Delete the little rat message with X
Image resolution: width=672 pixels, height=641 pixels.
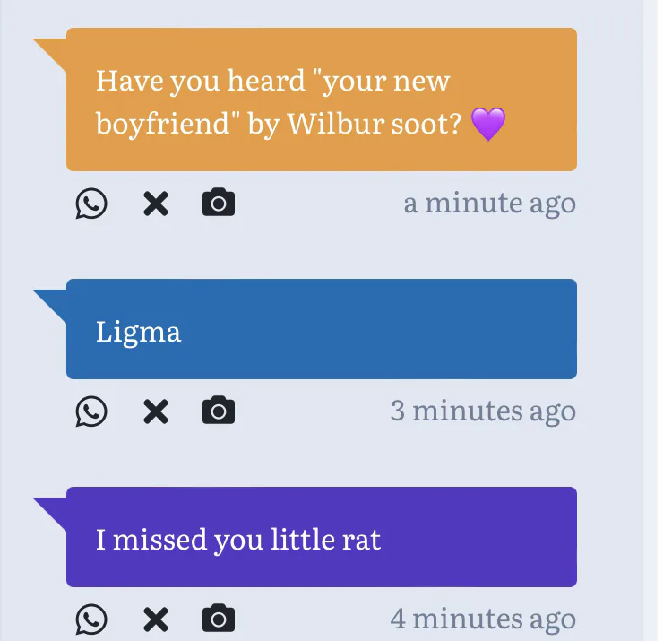pos(156,619)
